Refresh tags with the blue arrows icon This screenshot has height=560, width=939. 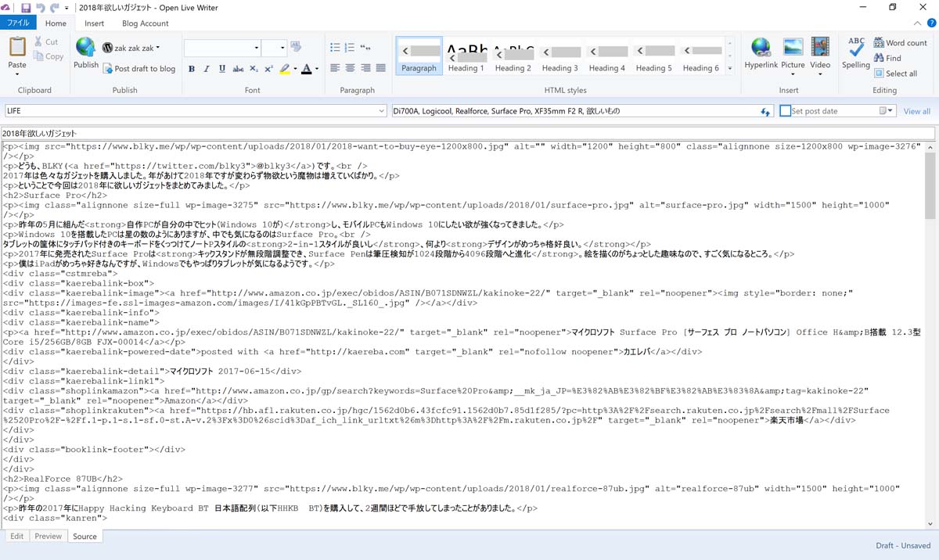pyautogui.click(x=767, y=112)
